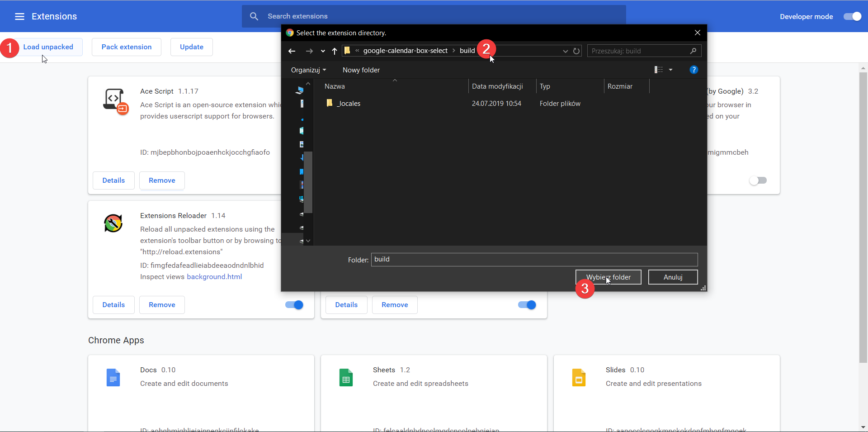This screenshot has height=432, width=868.
Task: Open the Extensions main menu hamburger icon
Action: pos(19,17)
